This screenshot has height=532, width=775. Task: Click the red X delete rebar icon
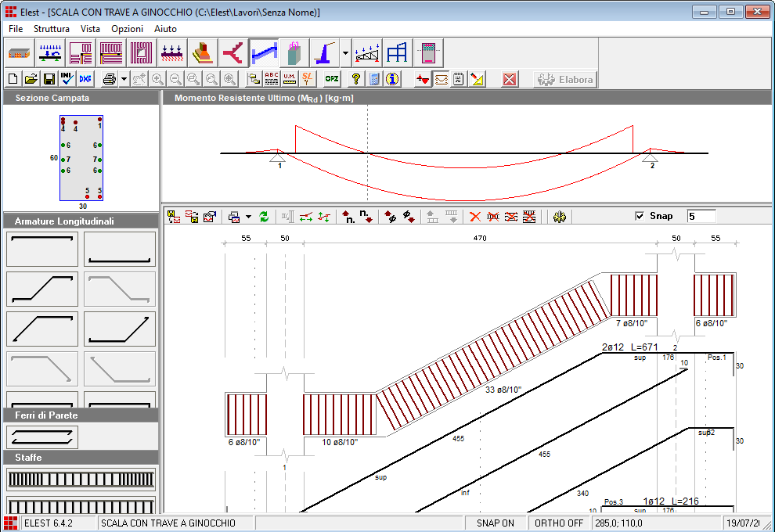coord(474,217)
